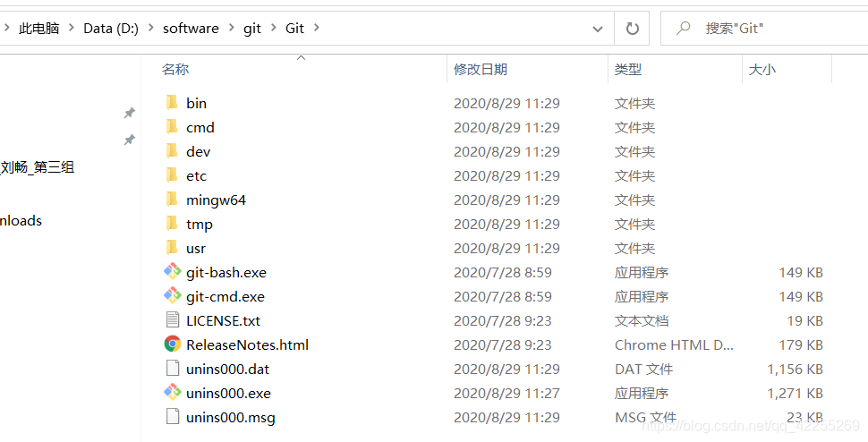The image size is (868, 442).
Task: Click the LICENSE.txt document icon
Action: 173,320
